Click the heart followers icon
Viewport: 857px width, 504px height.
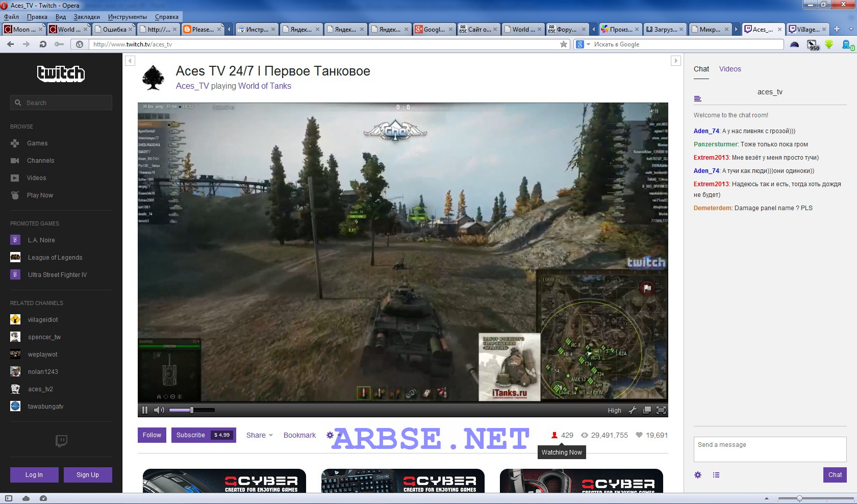point(639,435)
